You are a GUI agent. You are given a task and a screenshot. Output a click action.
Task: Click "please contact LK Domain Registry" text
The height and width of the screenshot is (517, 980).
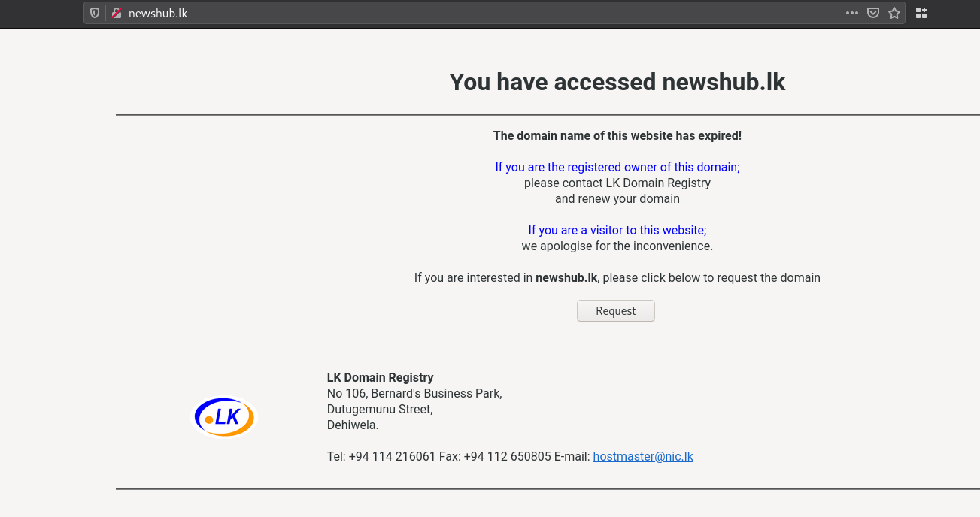click(x=617, y=183)
